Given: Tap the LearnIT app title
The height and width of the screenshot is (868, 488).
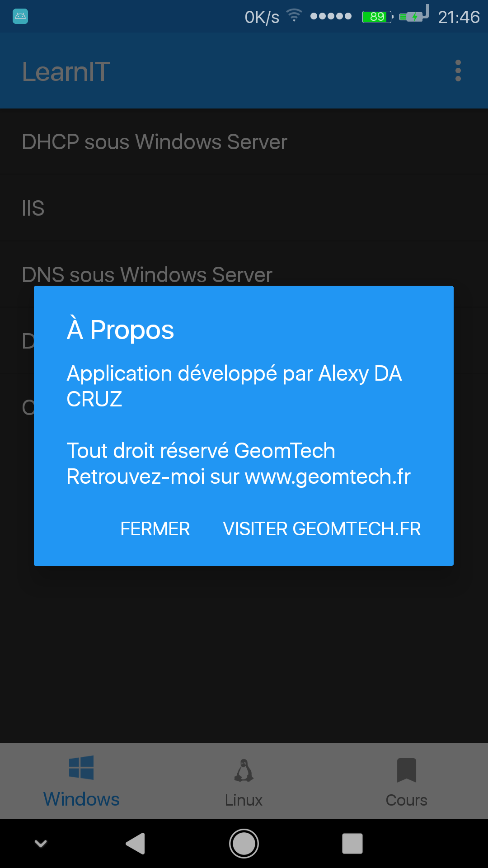Looking at the screenshot, I should pyautogui.click(x=66, y=72).
